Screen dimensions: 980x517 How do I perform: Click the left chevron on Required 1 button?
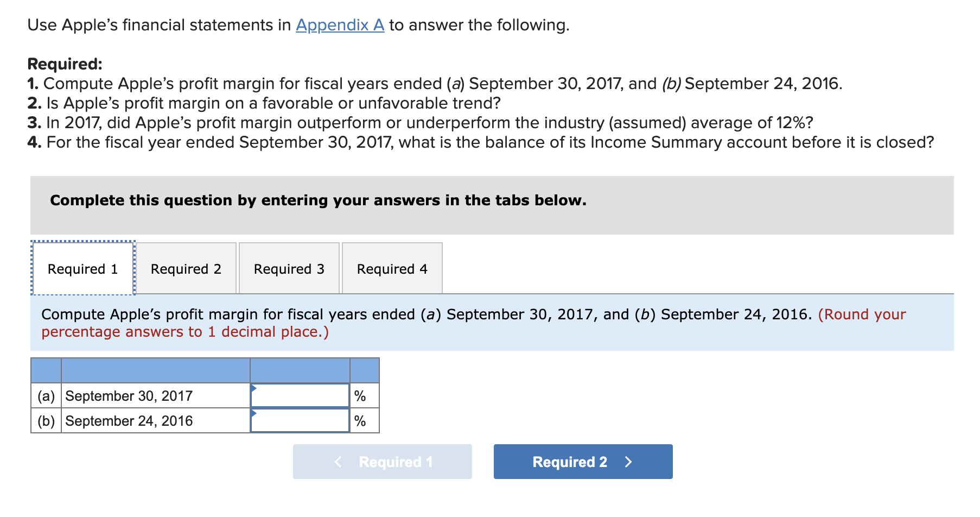(x=338, y=461)
